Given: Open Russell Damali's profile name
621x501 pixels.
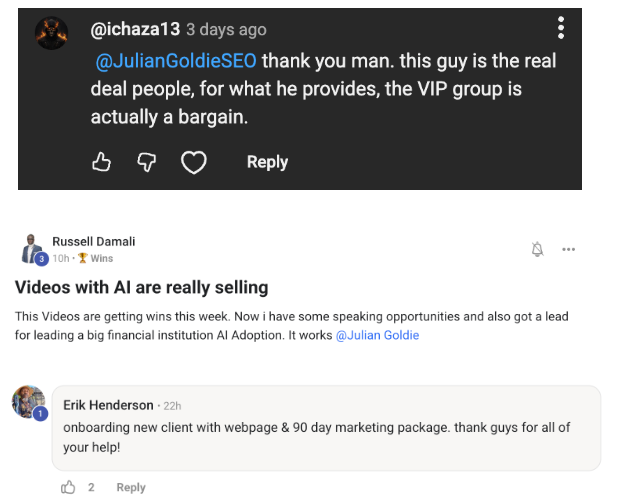Looking at the screenshot, I should tap(93, 241).
